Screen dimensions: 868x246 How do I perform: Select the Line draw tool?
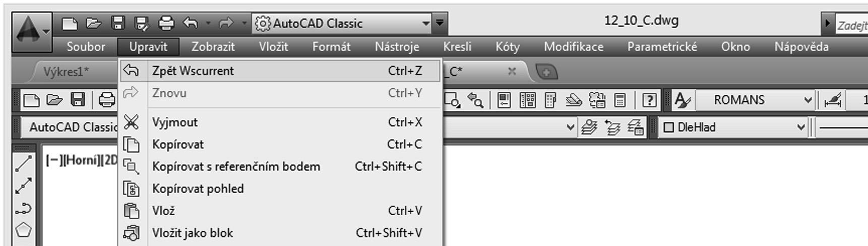(x=24, y=163)
